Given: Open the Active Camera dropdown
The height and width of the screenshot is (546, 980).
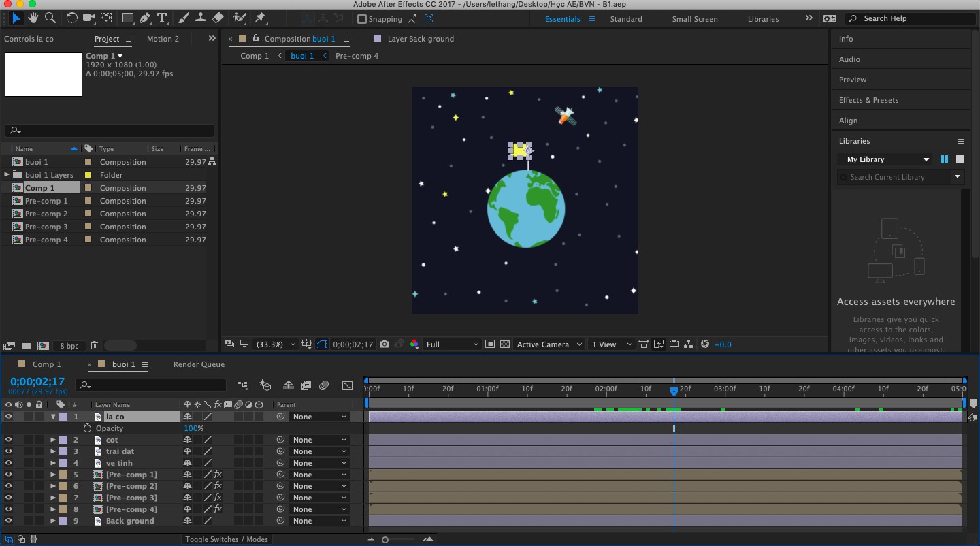Looking at the screenshot, I should (x=549, y=344).
